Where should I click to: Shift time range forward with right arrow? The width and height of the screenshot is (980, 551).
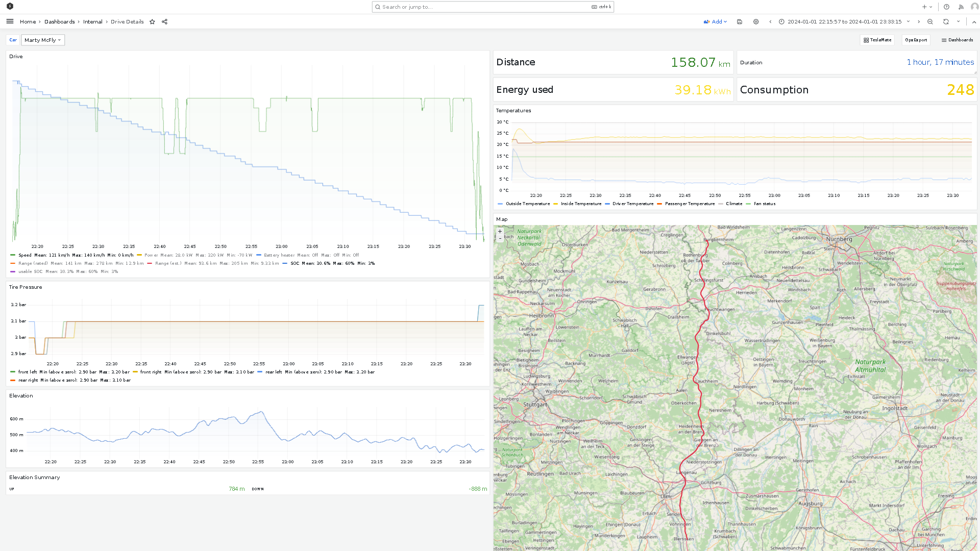[x=919, y=22]
